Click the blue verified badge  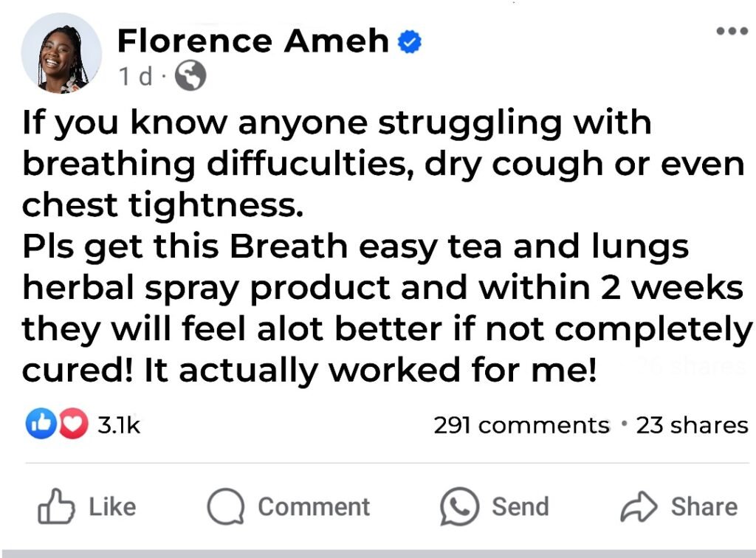click(x=409, y=42)
